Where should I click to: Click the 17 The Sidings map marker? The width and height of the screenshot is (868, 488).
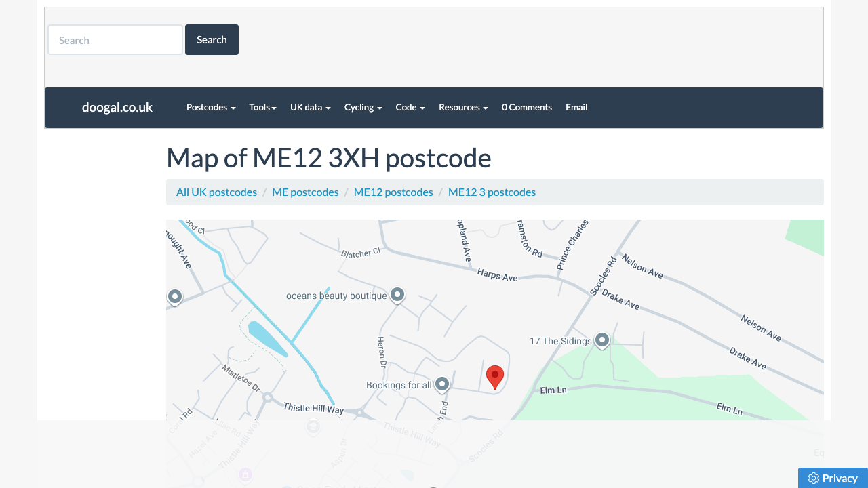pyautogui.click(x=601, y=340)
